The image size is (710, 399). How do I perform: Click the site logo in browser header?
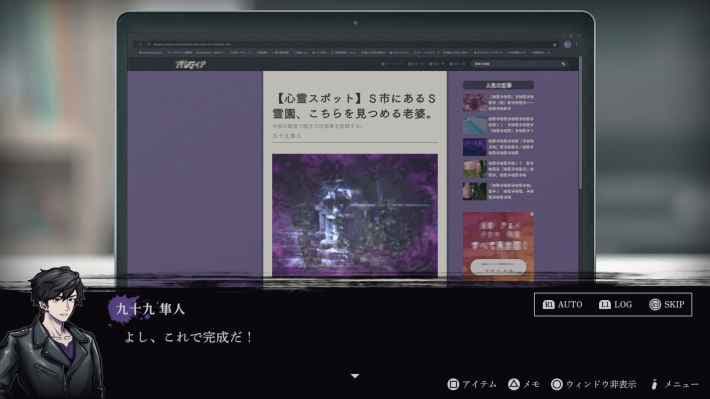[x=191, y=64]
